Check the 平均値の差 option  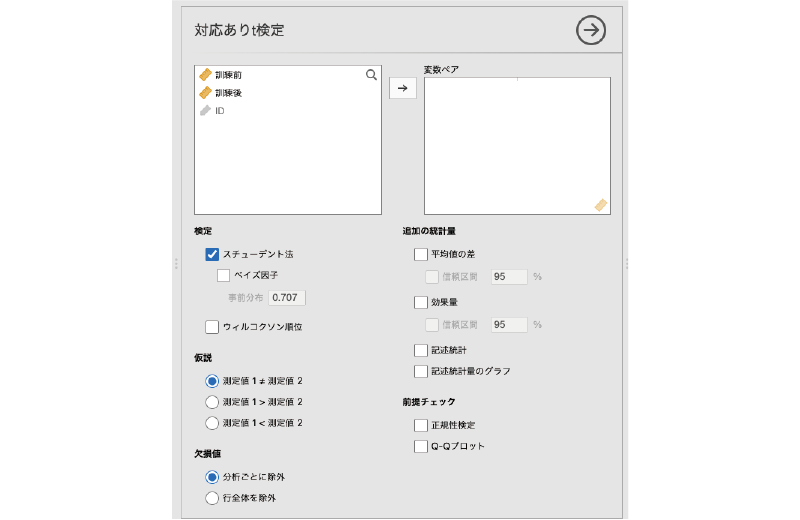coord(420,255)
